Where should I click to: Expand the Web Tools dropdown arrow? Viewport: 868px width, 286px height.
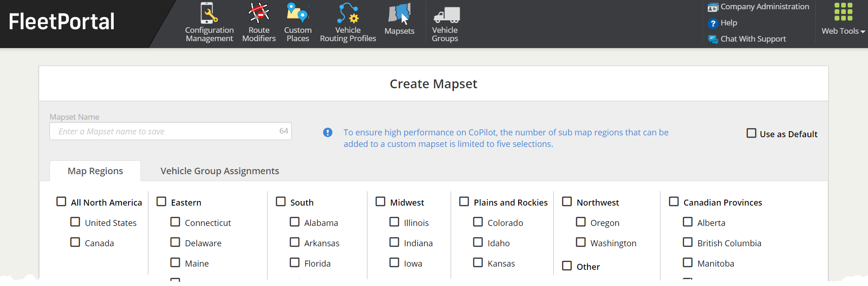click(x=862, y=32)
